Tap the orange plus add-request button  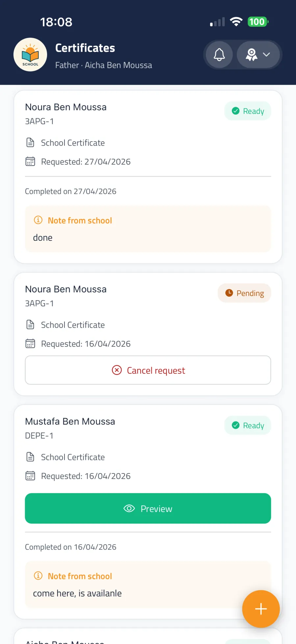(261, 609)
